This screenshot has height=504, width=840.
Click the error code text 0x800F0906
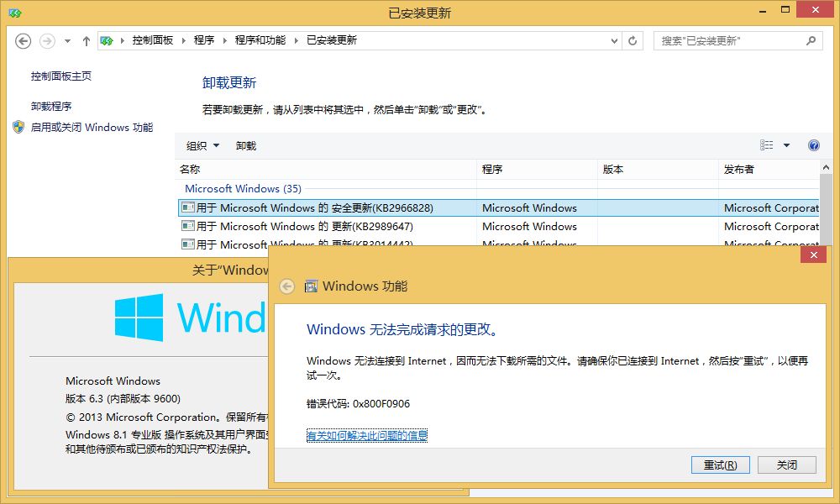(381, 404)
